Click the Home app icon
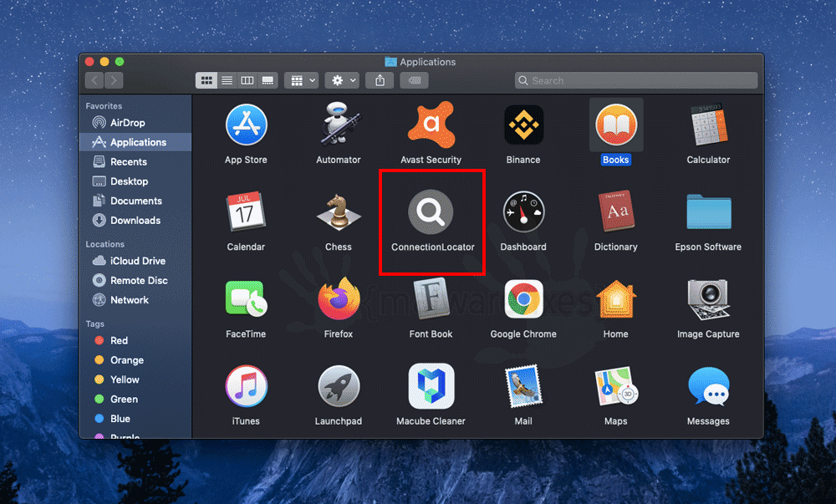Image resolution: width=836 pixels, height=504 pixels. pos(616,298)
